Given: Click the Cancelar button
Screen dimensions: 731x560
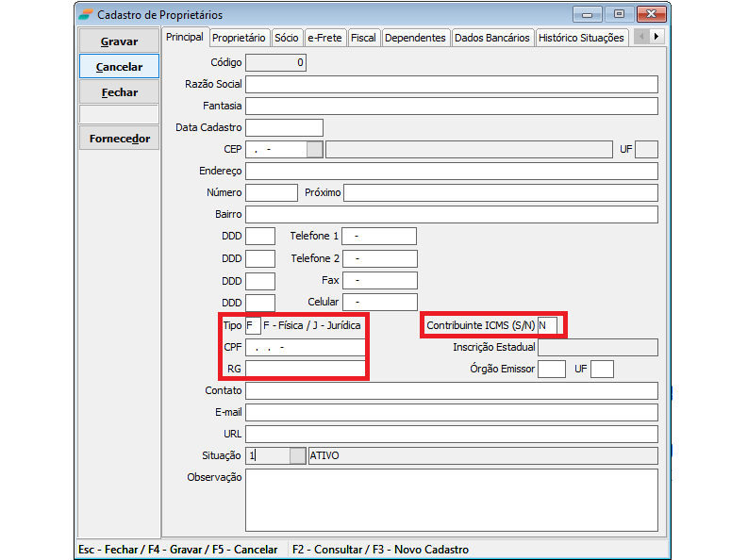Looking at the screenshot, I should click(119, 67).
